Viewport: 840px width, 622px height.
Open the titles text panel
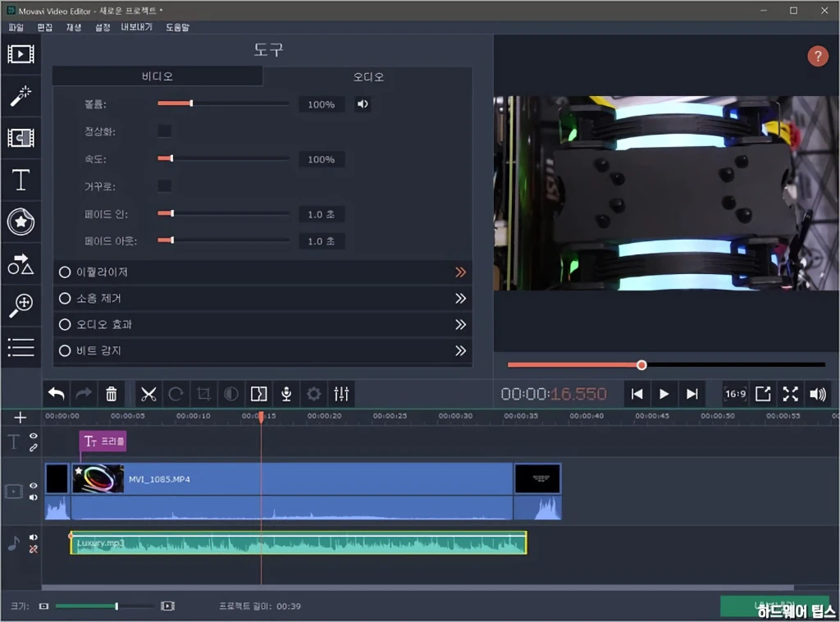tap(21, 180)
